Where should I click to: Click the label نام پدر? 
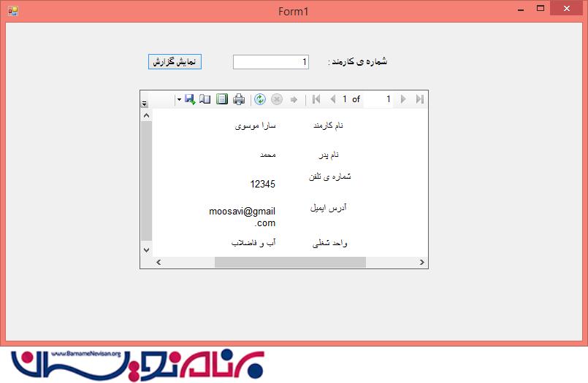pos(329,155)
